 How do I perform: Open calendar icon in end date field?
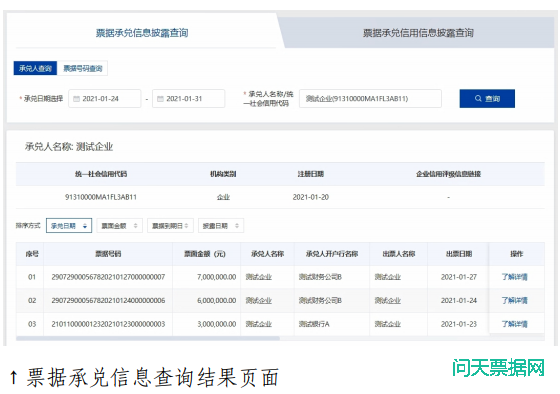pyautogui.click(x=160, y=99)
